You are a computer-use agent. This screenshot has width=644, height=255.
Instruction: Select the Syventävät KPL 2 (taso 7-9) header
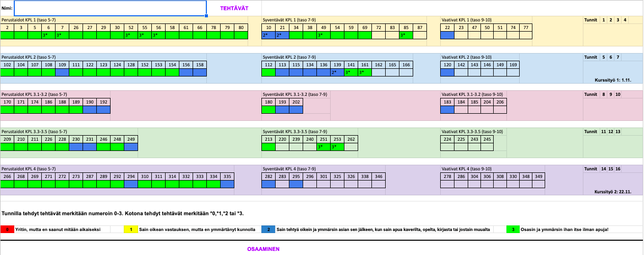point(289,57)
